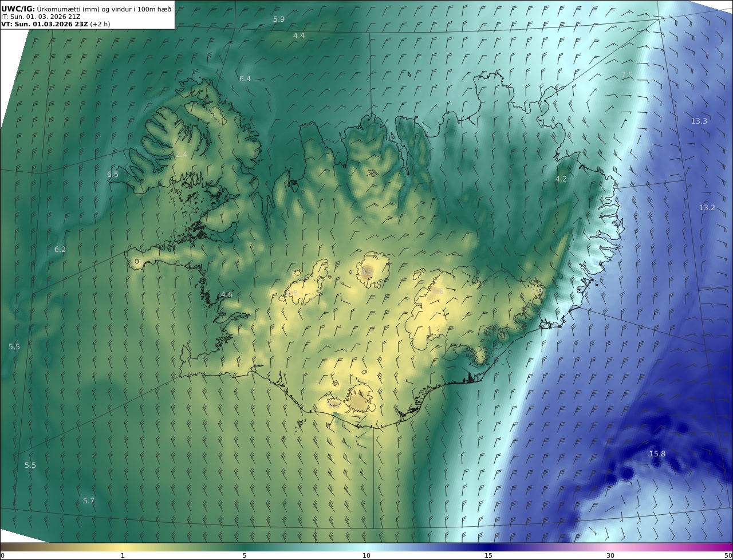Viewport: 733px width, 560px height.
Task: Click the 6.4 value label
Action: [x=245, y=78]
